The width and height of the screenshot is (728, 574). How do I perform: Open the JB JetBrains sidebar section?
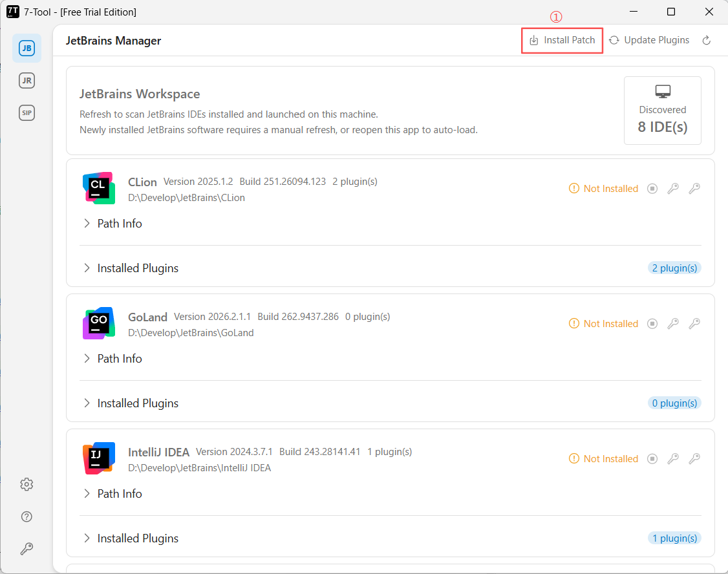coord(27,48)
